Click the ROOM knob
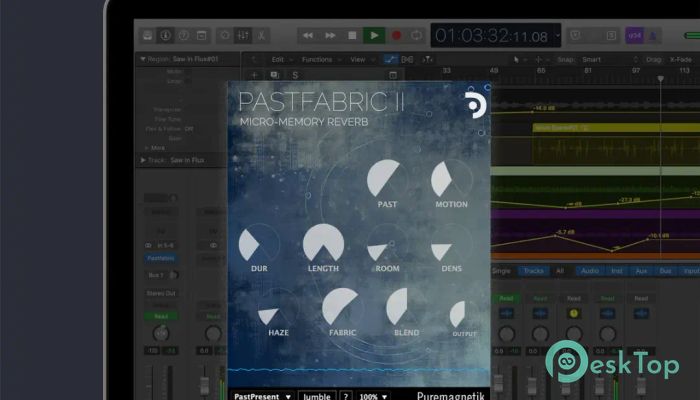This screenshot has width=700, height=400. 387,244
